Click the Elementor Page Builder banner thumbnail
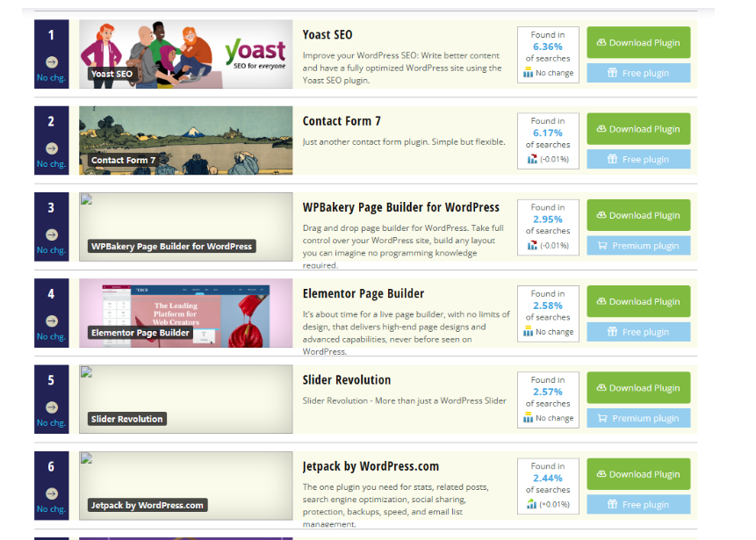This screenshot has height=540, width=756. [x=185, y=313]
